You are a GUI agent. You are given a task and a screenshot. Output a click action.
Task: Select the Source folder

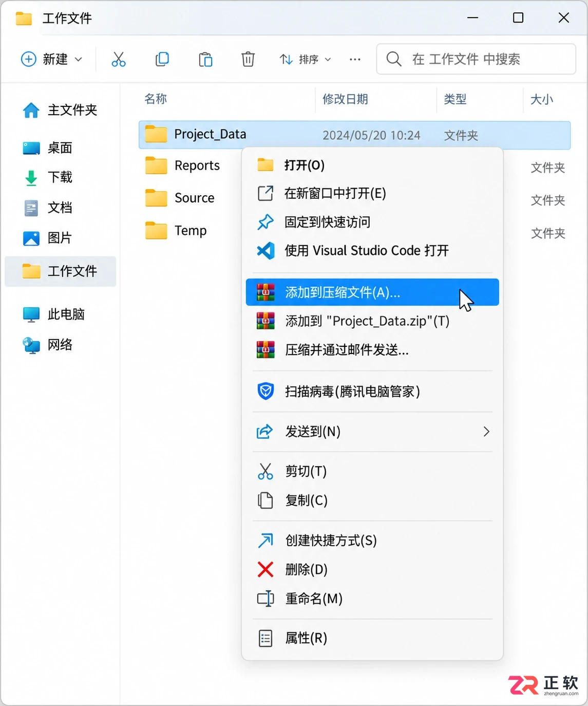180,198
